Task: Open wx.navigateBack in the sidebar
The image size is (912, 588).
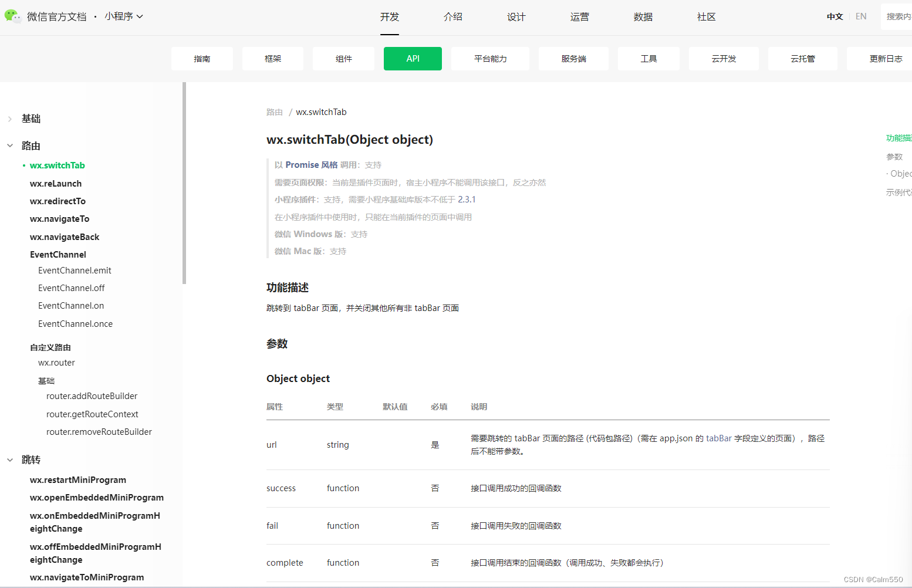Action: pos(65,237)
